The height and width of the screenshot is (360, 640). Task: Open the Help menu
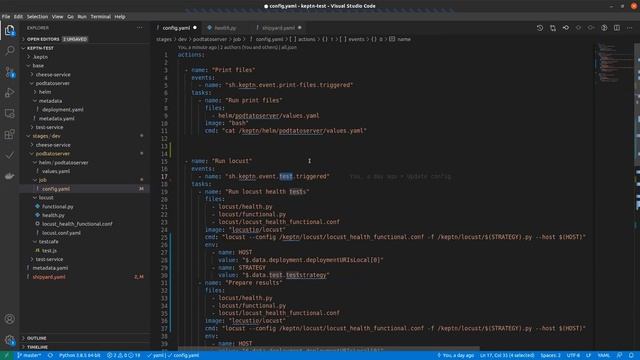click(120, 17)
